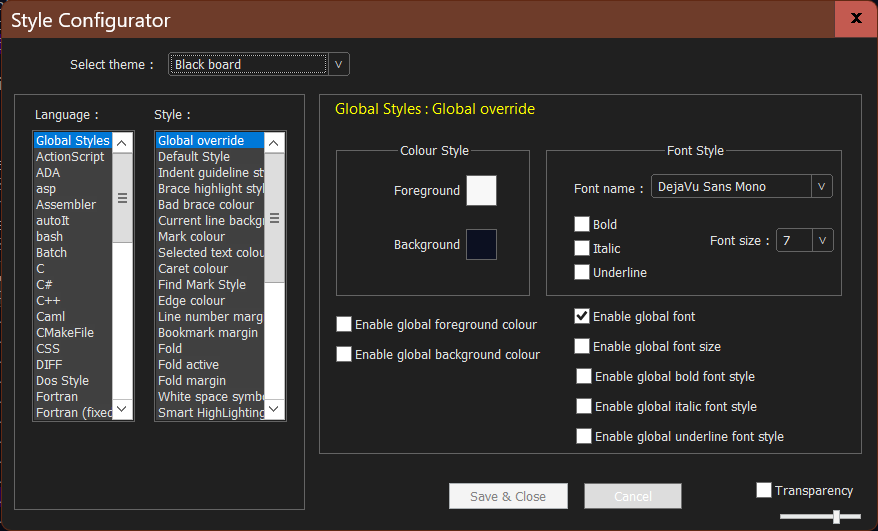
Task: Select ADA in Language list
Action: (73, 173)
